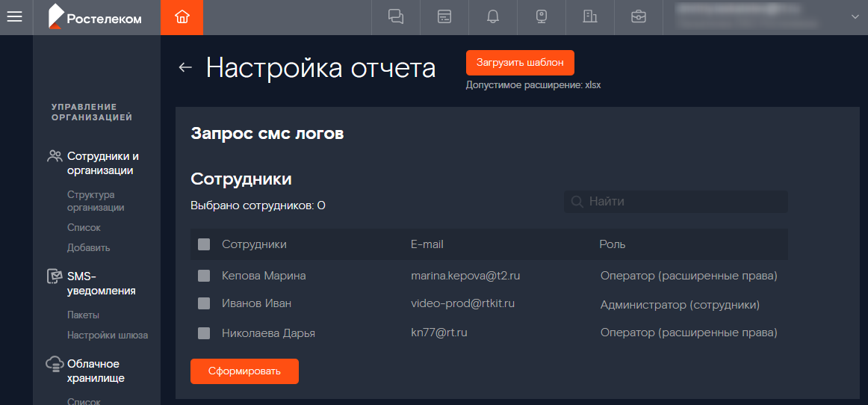Viewport: 868px width, 405px height.
Task: Click email marina.kepova@t2.ru
Action: click(465, 276)
